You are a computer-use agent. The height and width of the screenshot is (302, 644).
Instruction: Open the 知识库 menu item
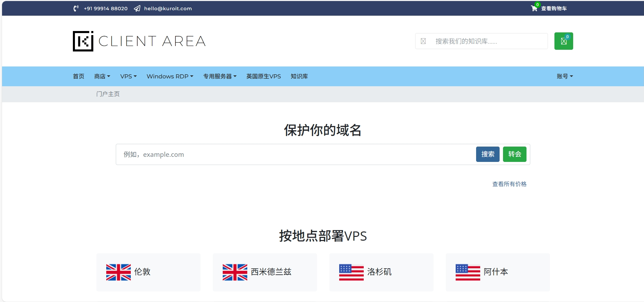coord(299,76)
